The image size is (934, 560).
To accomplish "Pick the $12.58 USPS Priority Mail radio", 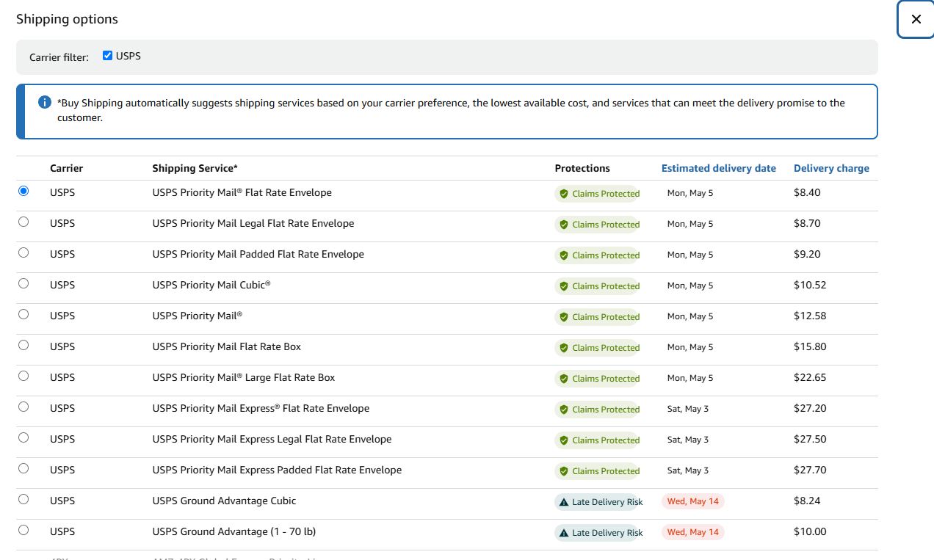I will click(23, 314).
